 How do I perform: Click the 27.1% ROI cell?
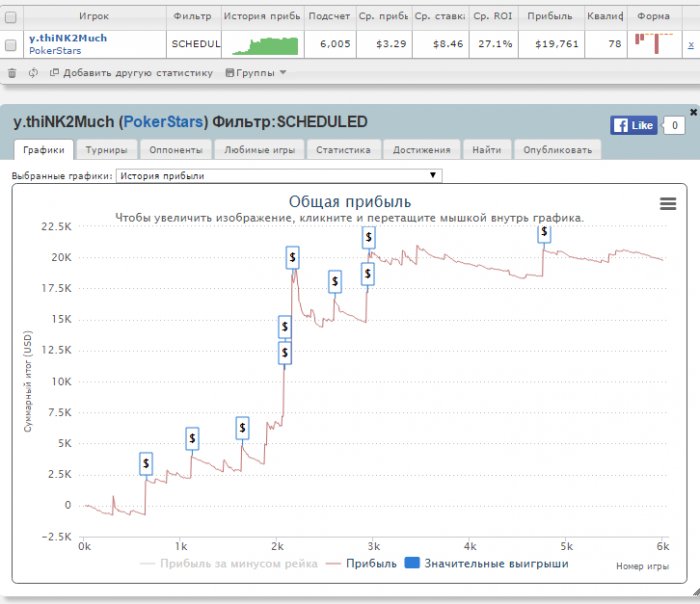click(x=494, y=44)
